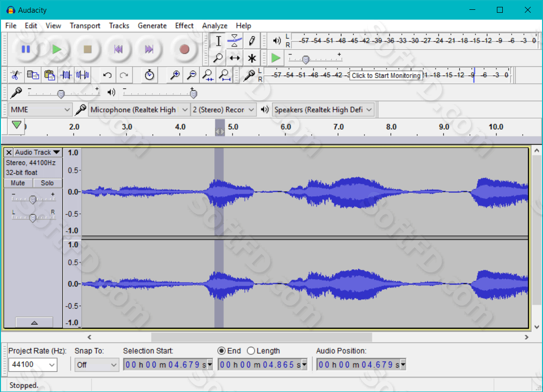This screenshot has width=543, height=392.
Task: Click the Undo arrow icon
Action: pyautogui.click(x=107, y=75)
